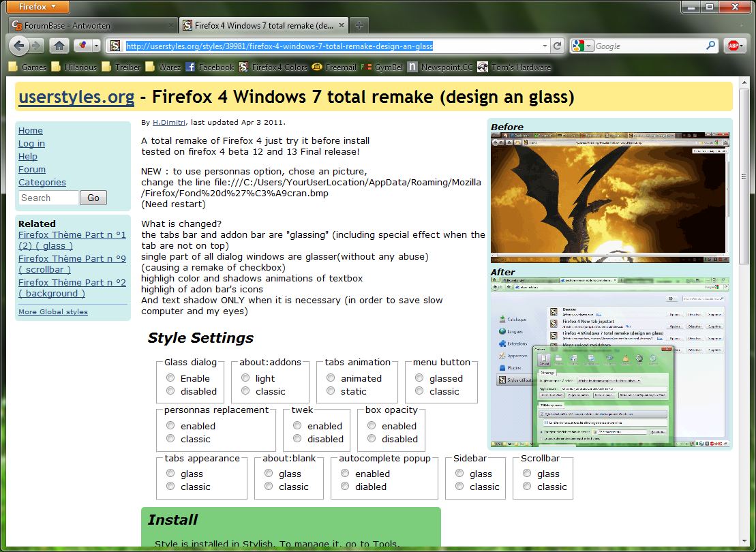Open the Forum link
The width and height of the screenshot is (756, 552).
tap(32, 170)
